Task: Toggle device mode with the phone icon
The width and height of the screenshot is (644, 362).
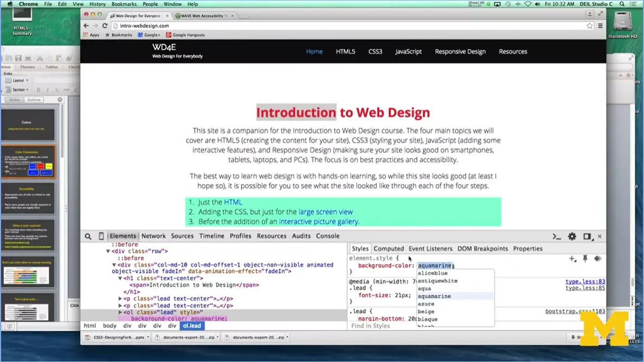Action: (x=101, y=236)
